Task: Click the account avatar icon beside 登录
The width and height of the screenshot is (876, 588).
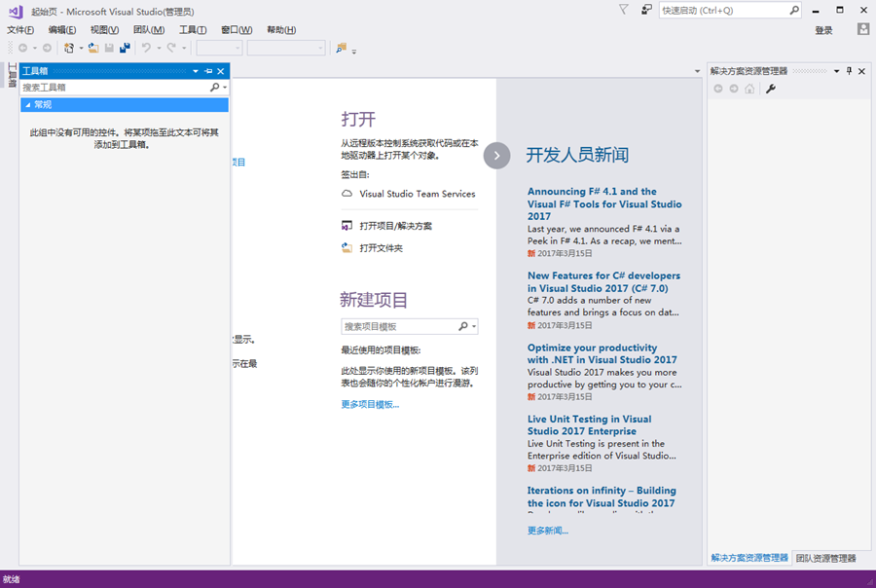Action: click(862, 30)
